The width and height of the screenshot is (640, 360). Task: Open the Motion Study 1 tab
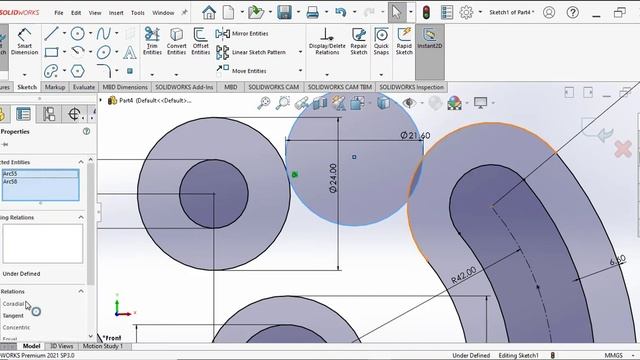pyautogui.click(x=103, y=346)
